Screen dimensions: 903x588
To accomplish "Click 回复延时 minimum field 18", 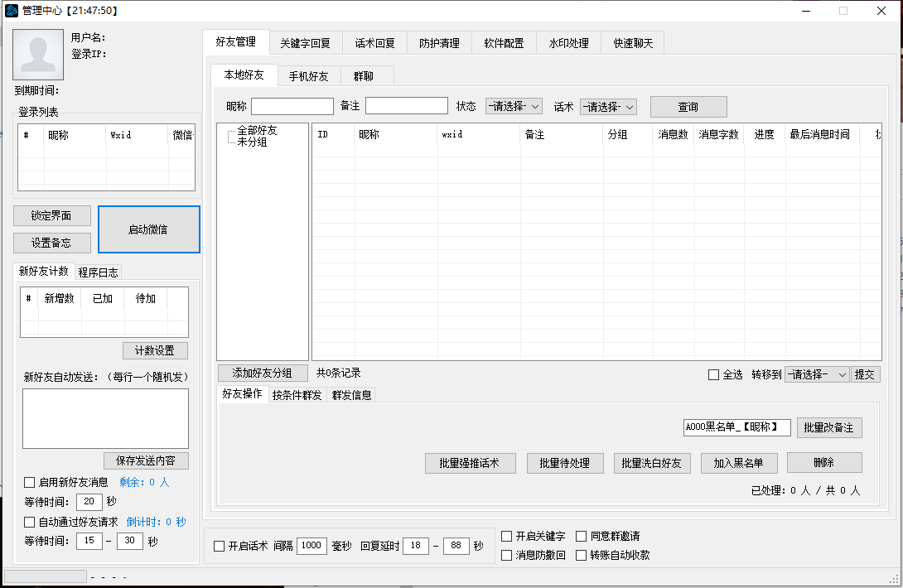I will click(416, 546).
